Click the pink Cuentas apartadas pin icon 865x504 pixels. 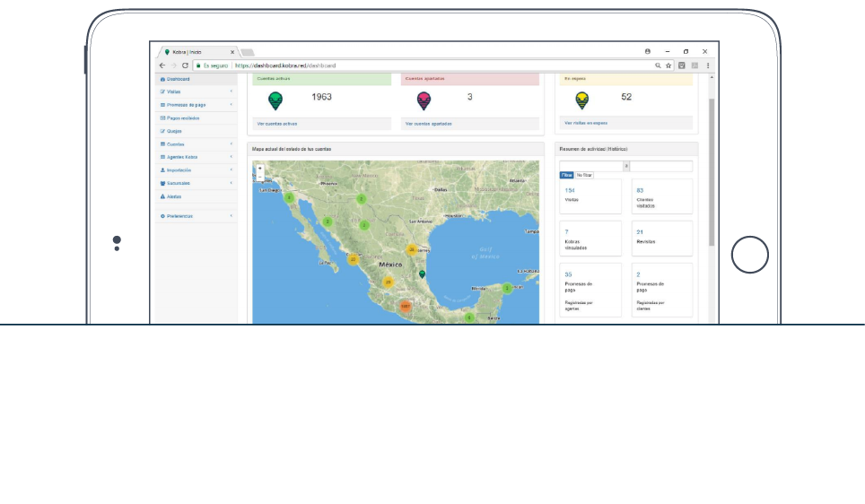(x=424, y=100)
